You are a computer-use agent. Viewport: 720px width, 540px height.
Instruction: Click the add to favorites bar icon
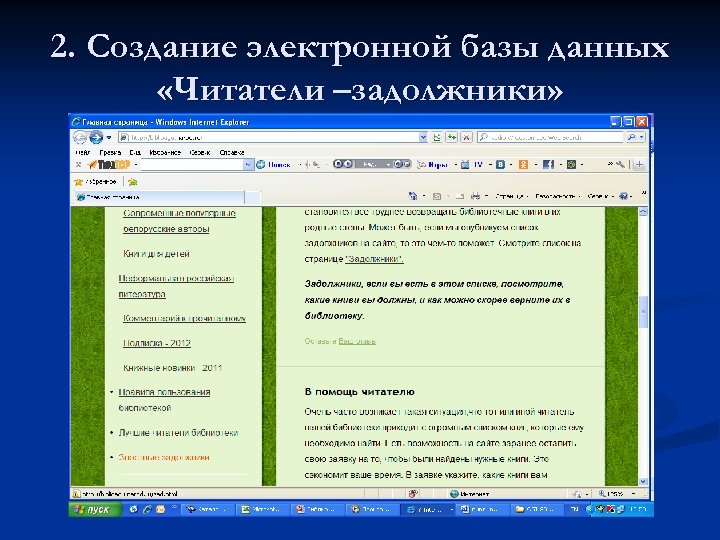[133, 182]
